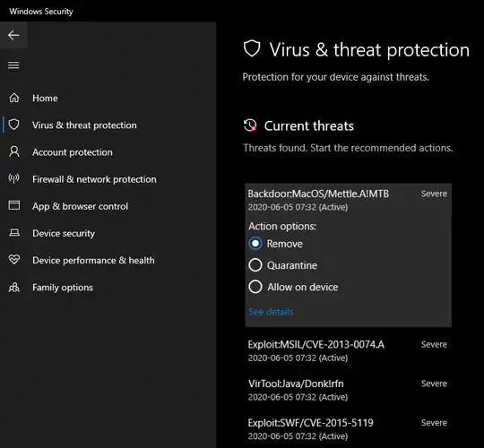This screenshot has width=484, height=448.
Task: Open Device performance & health
Action: point(93,261)
